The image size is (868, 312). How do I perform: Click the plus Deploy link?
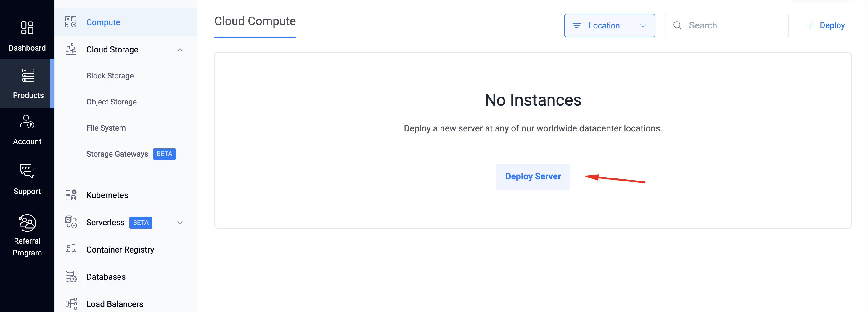(x=825, y=26)
